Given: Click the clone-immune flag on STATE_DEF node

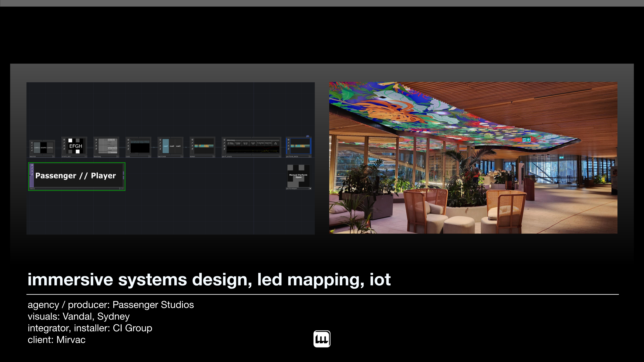Looking at the screenshot, I should tap(64, 143).
